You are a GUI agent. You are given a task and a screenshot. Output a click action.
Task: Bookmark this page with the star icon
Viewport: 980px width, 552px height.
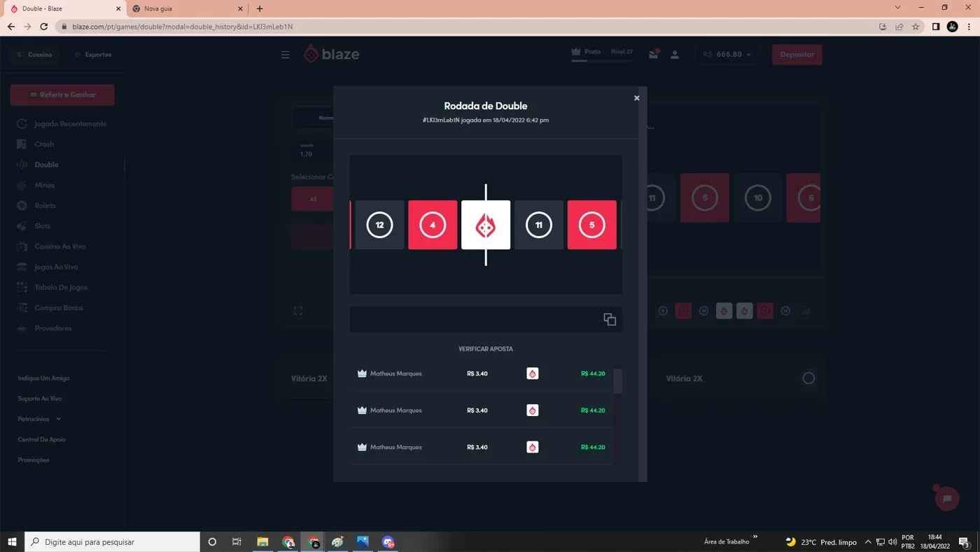coord(916,27)
